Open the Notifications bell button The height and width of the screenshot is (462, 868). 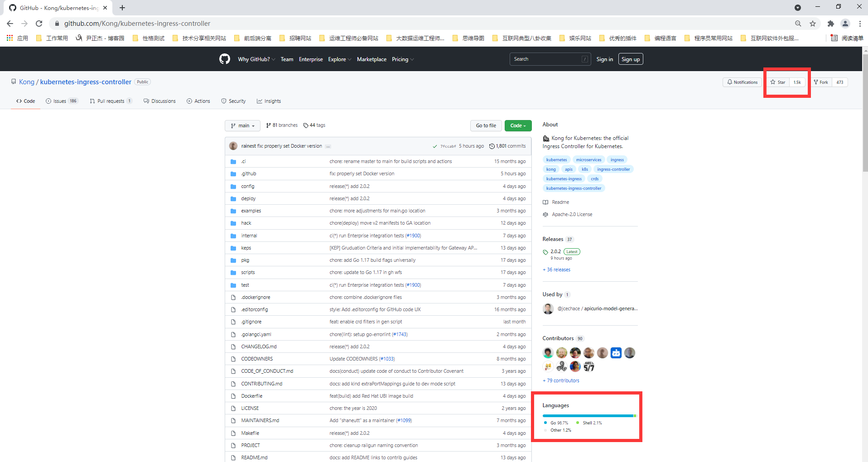click(742, 82)
